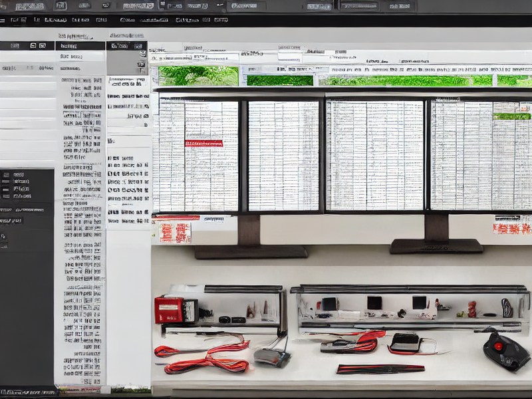Image resolution: width=532 pixels, height=399 pixels.
Task: Click the hamburger menu icon in the dark menu bar
Action: coord(2,21)
